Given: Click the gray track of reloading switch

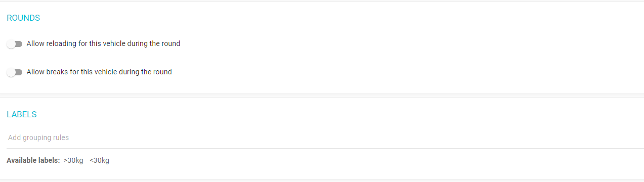Looking at the screenshot, I should tap(19, 44).
